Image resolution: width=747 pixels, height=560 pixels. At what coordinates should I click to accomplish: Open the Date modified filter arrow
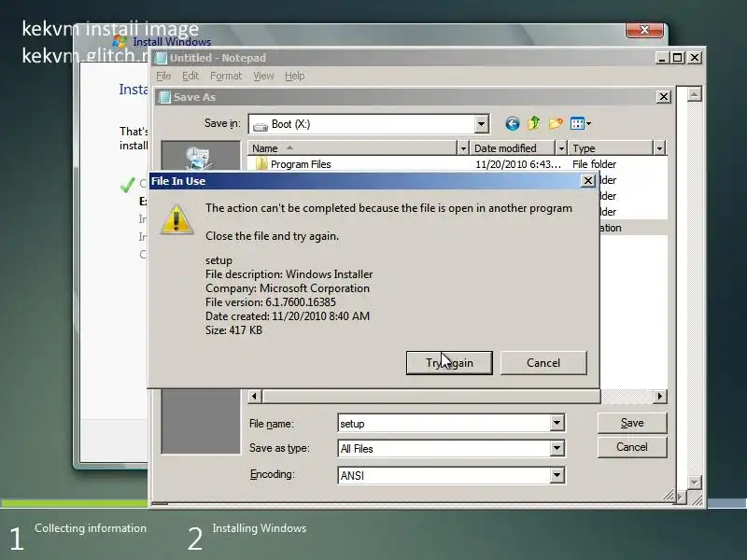click(561, 148)
